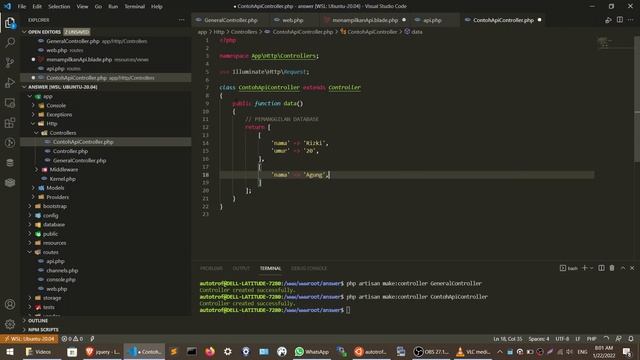
Task: Add a new terminal with plus icon
Action: coord(584,268)
